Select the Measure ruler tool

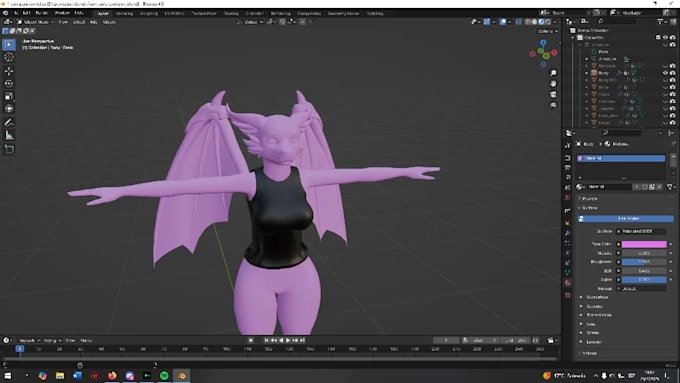point(9,136)
